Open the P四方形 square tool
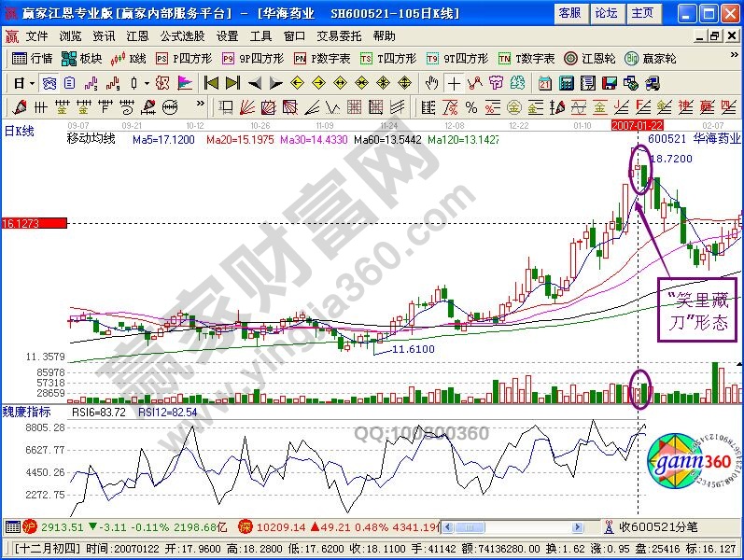744x560 pixels. coord(184,59)
